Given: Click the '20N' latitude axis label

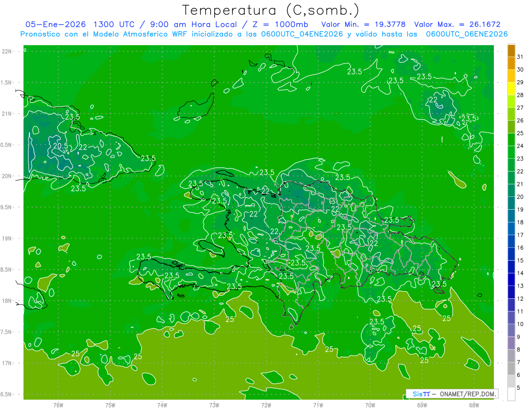Looking at the screenshot, I should click(7, 176).
